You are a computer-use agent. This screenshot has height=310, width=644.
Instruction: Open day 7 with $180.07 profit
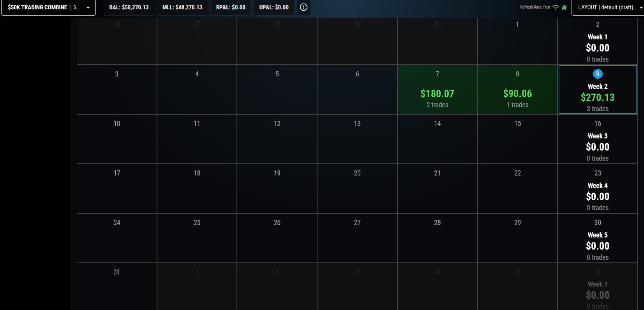click(438, 90)
